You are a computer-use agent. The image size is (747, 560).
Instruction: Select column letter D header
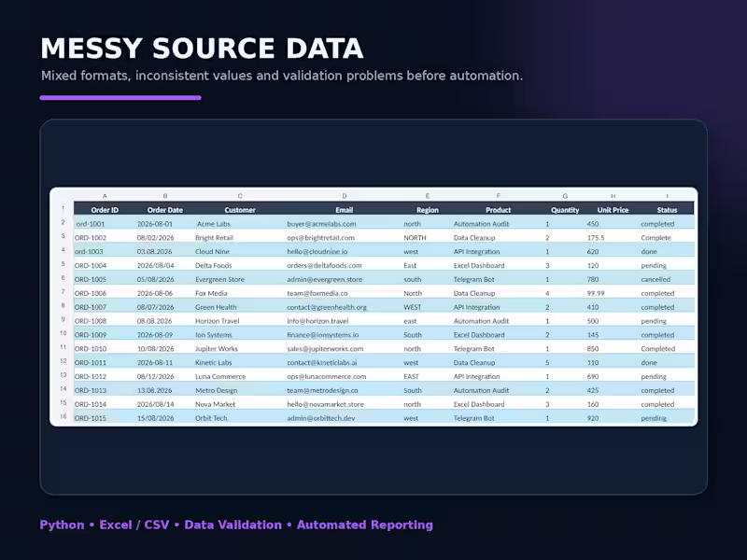coord(344,196)
